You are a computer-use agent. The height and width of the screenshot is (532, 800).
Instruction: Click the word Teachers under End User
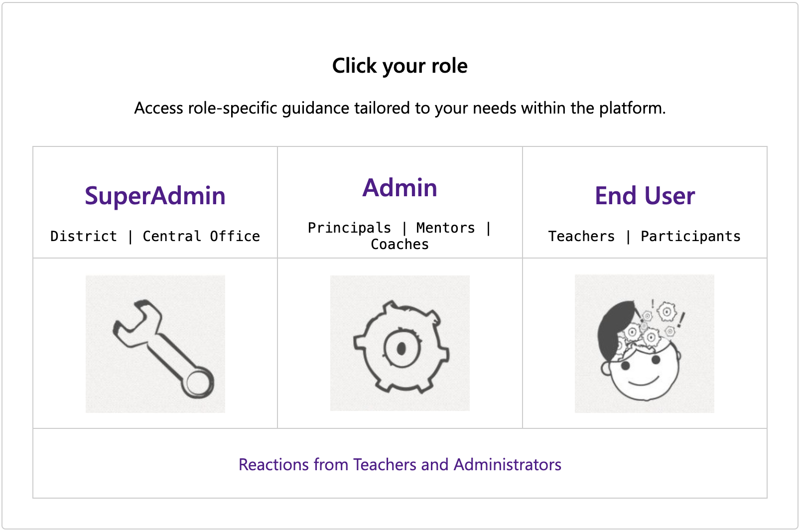[x=581, y=236]
